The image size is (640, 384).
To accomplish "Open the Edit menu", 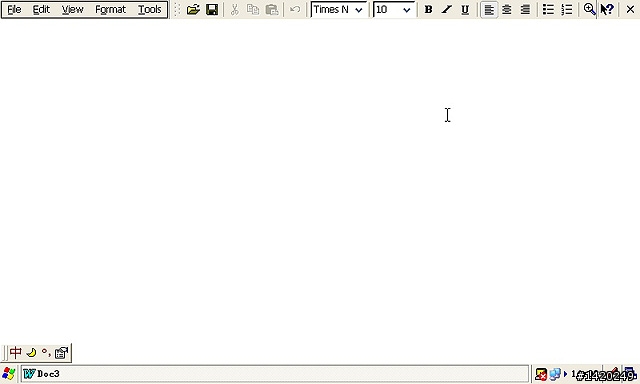I will (x=41, y=9).
